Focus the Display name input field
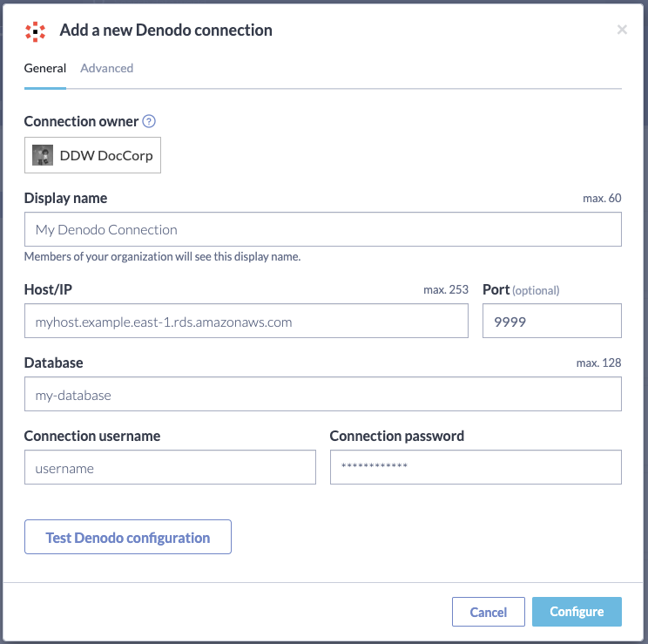Viewport: 648px width, 644px height. pos(323,229)
